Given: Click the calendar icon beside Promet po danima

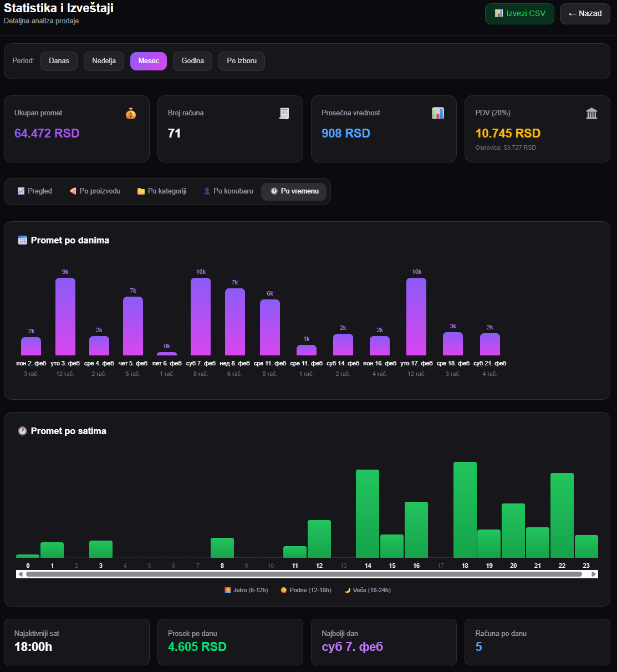Looking at the screenshot, I should point(22,240).
